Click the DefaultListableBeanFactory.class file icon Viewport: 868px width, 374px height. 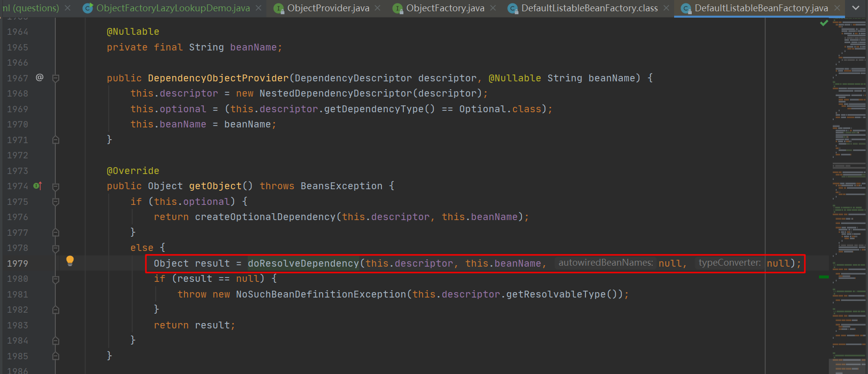(513, 8)
